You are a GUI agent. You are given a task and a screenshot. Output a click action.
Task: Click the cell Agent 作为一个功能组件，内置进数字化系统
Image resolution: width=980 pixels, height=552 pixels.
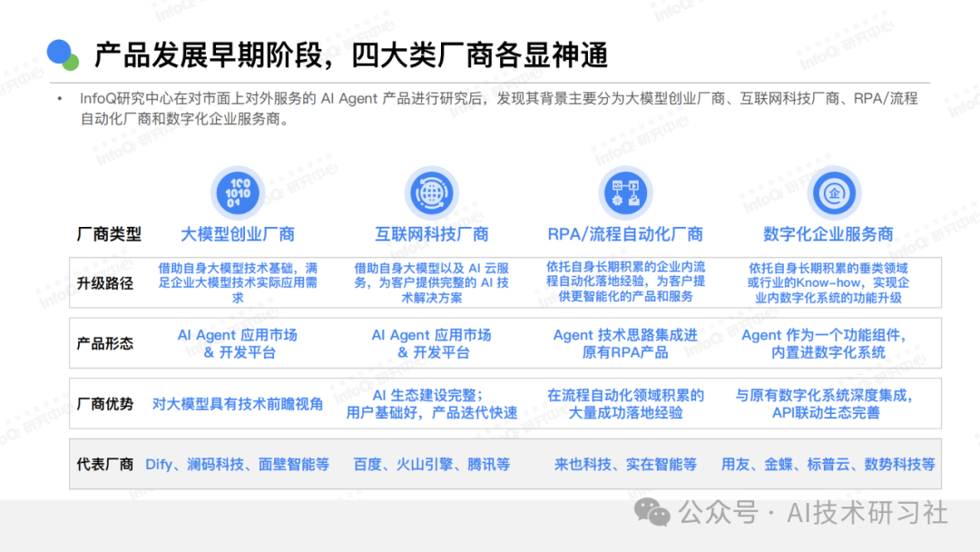coord(824,344)
